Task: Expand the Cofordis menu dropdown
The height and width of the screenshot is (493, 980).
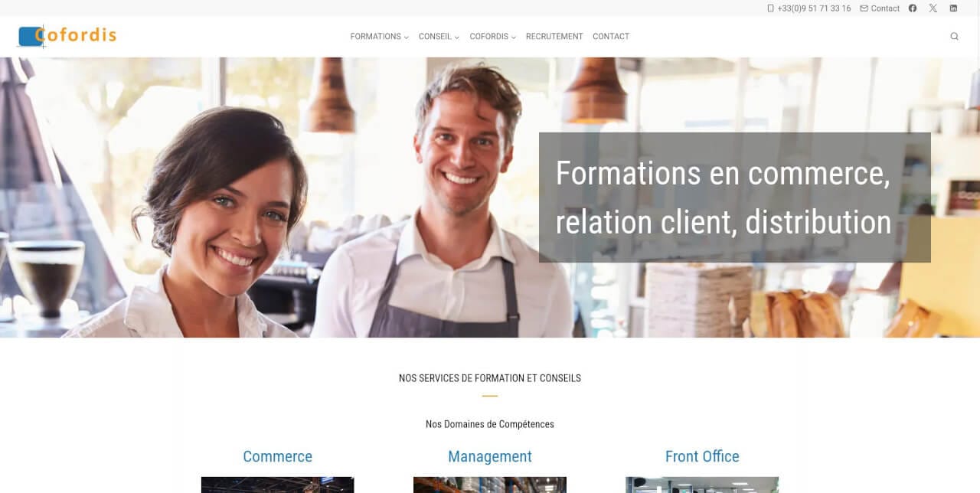Action: coord(492,36)
